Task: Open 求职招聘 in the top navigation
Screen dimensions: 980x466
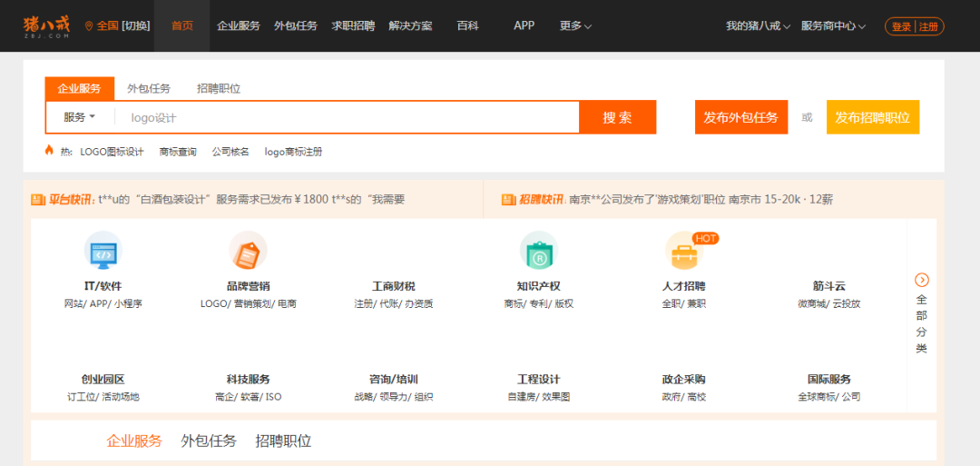Action: click(x=353, y=25)
